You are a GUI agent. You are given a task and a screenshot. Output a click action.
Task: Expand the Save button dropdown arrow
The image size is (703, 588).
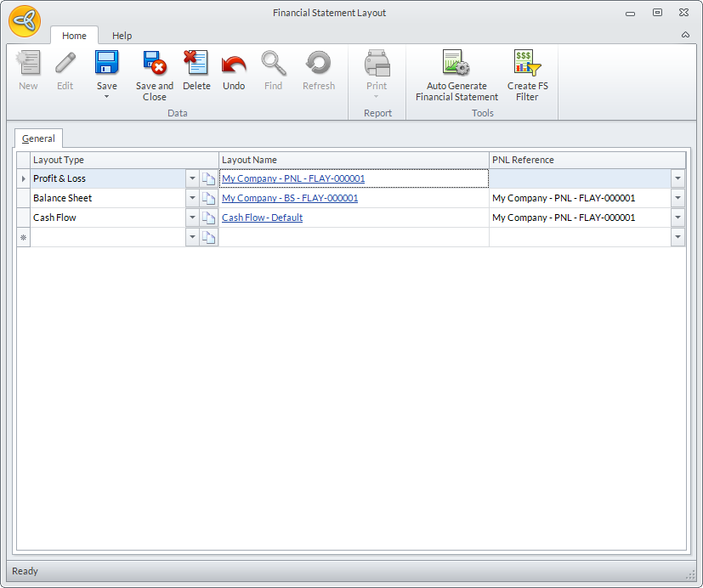pyautogui.click(x=107, y=97)
